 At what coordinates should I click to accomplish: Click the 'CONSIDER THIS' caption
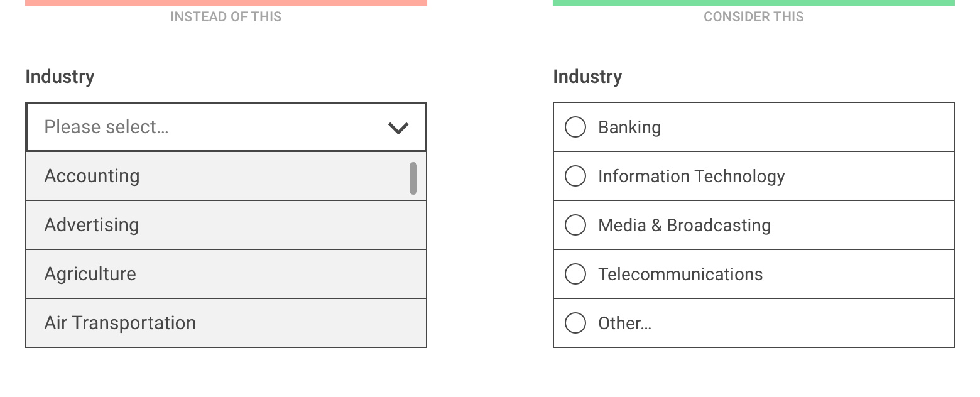(754, 17)
